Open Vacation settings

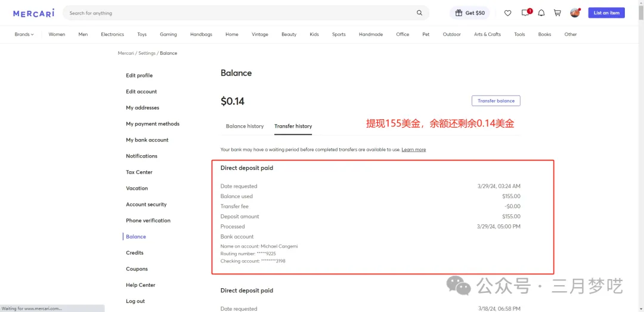tap(137, 189)
